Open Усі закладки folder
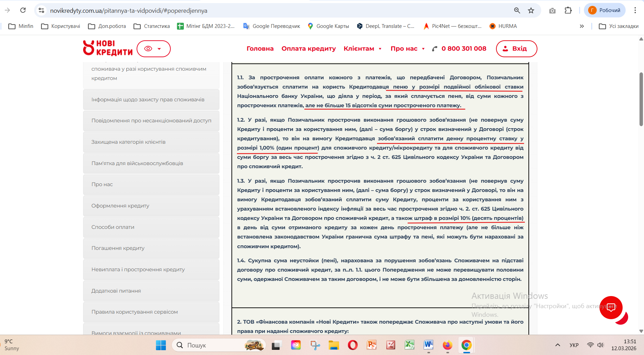Viewport: 644px width, 355px height. click(x=619, y=26)
